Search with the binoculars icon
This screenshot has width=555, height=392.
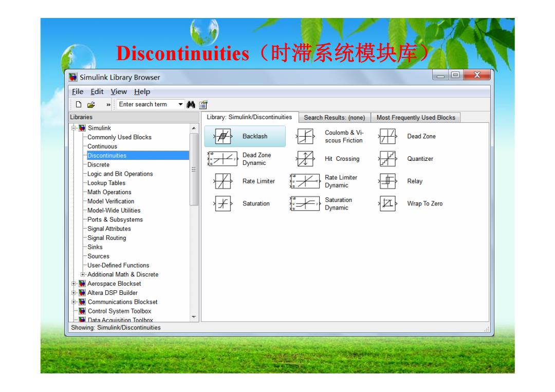[x=191, y=104]
